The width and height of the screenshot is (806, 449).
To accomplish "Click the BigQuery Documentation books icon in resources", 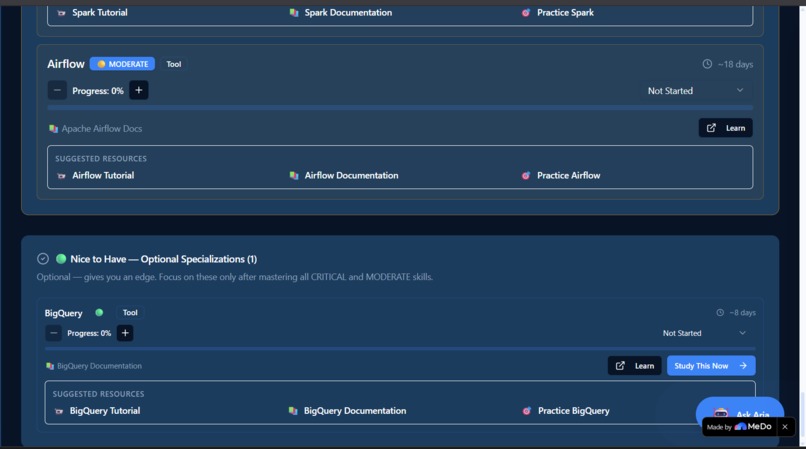I will [293, 411].
